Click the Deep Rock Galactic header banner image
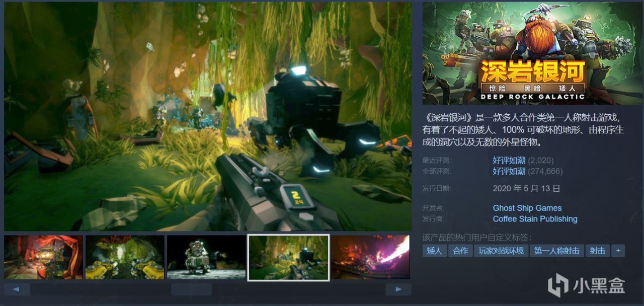Screen dimensions: 644x306 (x=532, y=53)
